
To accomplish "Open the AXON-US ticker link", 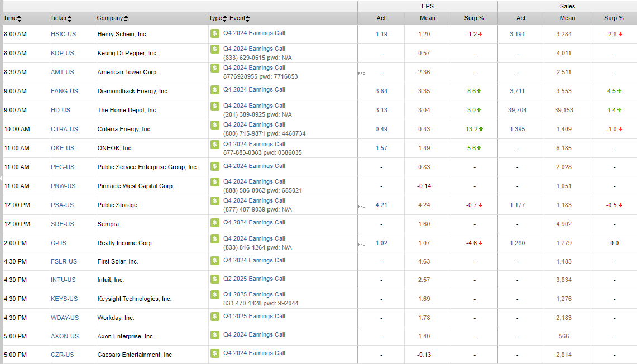I will (x=65, y=337).
